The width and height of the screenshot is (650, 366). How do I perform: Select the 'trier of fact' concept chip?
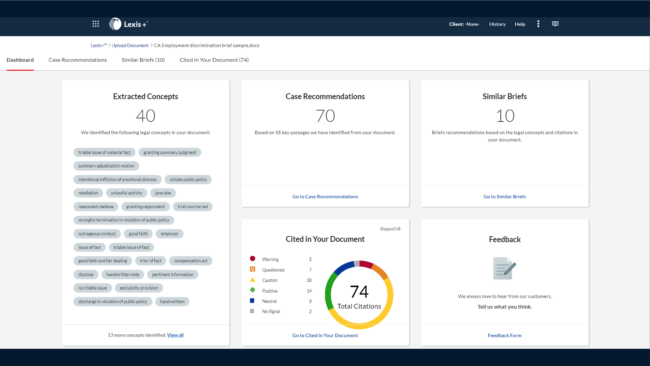(150, 261)
